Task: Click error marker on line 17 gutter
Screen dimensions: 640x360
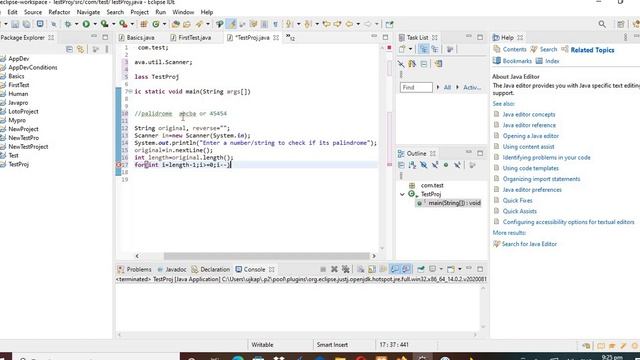Action: pyautogui.click(x=118, y=165)
